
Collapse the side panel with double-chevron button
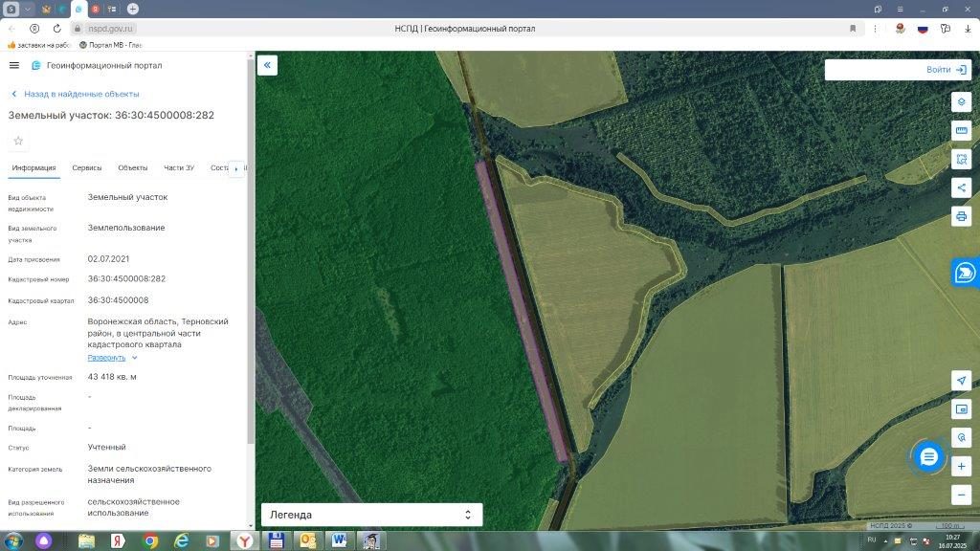click(x=267, y=65)
